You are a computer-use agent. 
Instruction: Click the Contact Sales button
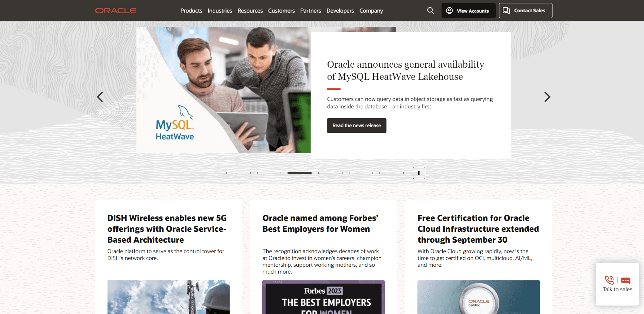pos(526,11)
